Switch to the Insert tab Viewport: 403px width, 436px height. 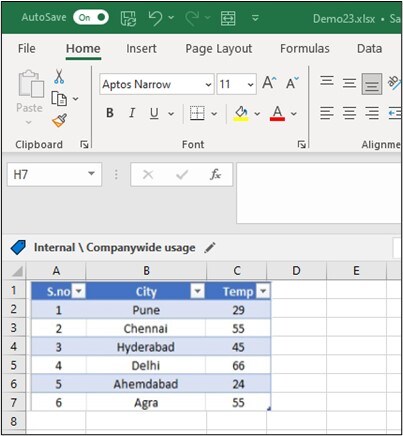click(x=141, y=49)
